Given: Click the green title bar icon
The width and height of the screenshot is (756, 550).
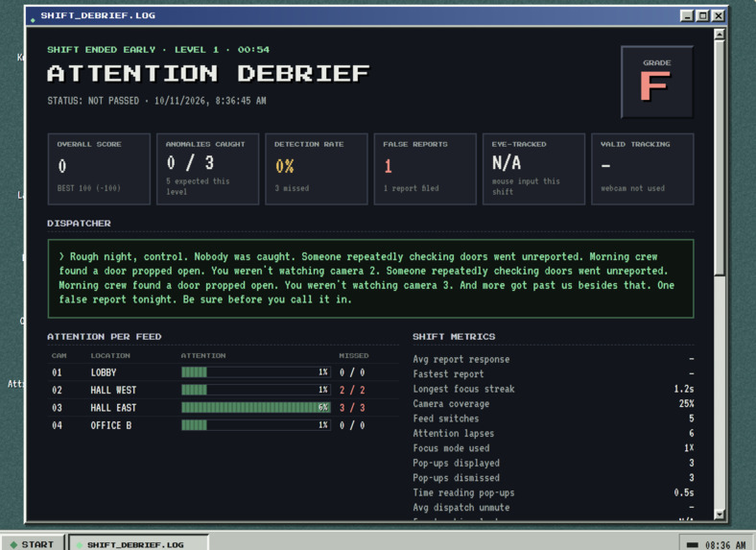Looking at the screenshot, I should 33,20.
